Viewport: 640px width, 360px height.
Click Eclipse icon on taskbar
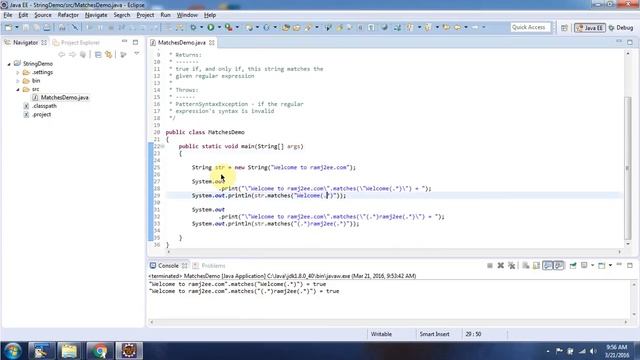tap(129, 351)
